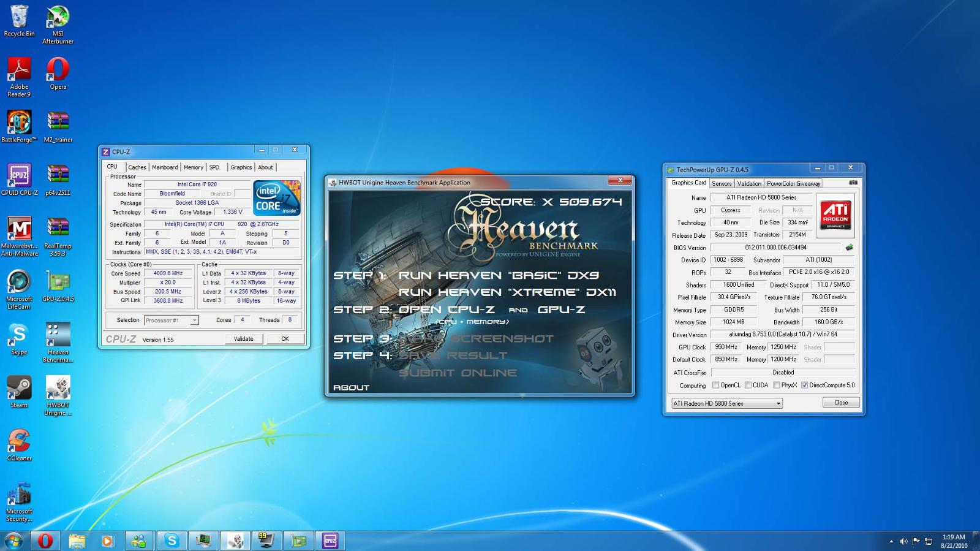Open the volume speaker tray icon
This screenshot has width=980, height=551.
tap(903, 541)
